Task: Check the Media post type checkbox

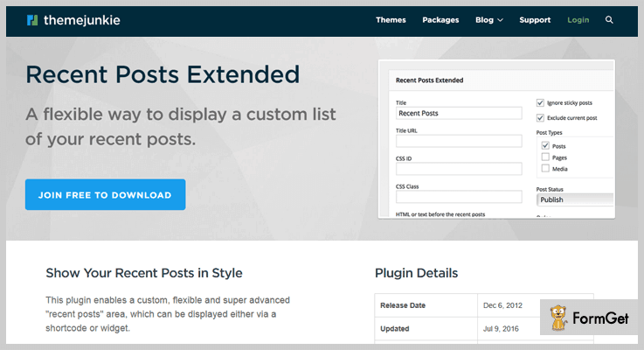Action: click(x=545, y=168)
